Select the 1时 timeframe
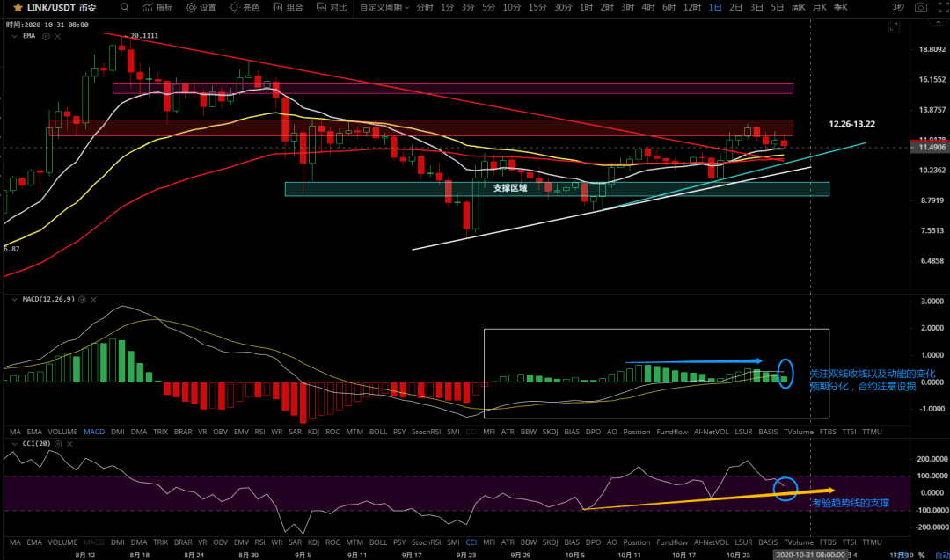The height and width of the screenshot is (560, 950). (x=586, y=7)
